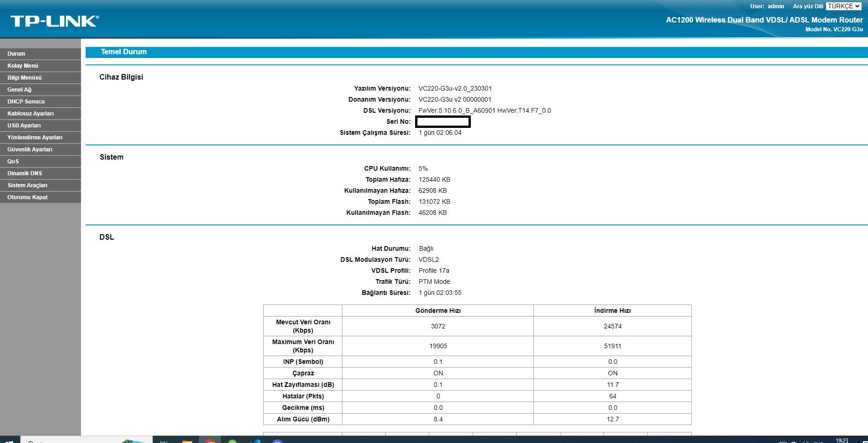Open the QoS menu item
868x443 pixels.
tap(41, 161)
